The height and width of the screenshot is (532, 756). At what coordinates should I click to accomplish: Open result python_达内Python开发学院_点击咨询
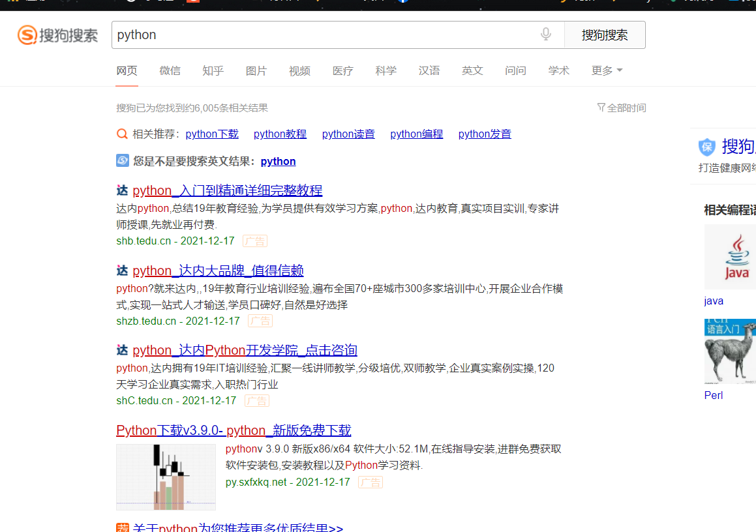[245, 350]
